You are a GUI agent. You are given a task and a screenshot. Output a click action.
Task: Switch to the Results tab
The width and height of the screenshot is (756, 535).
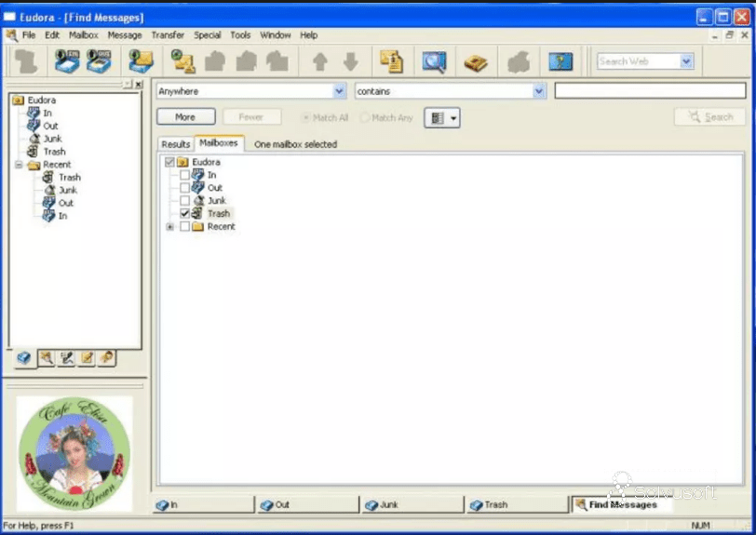pyautogui.click(x=175, y=144)
